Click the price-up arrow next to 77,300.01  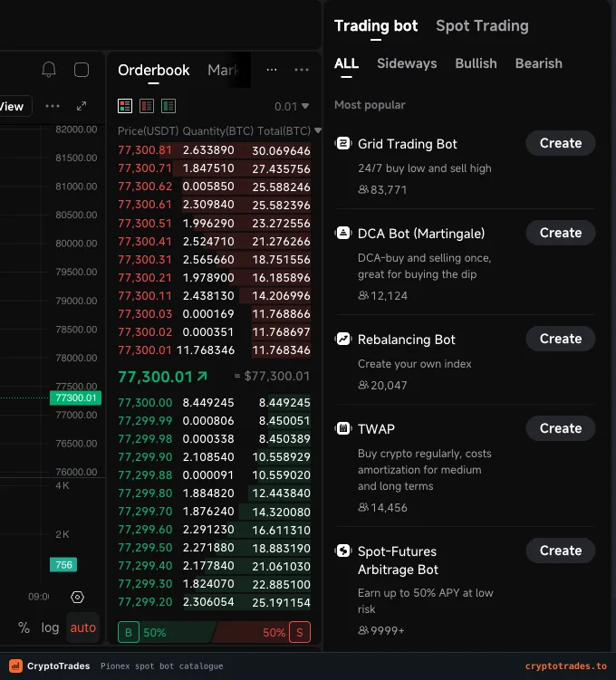202,376
